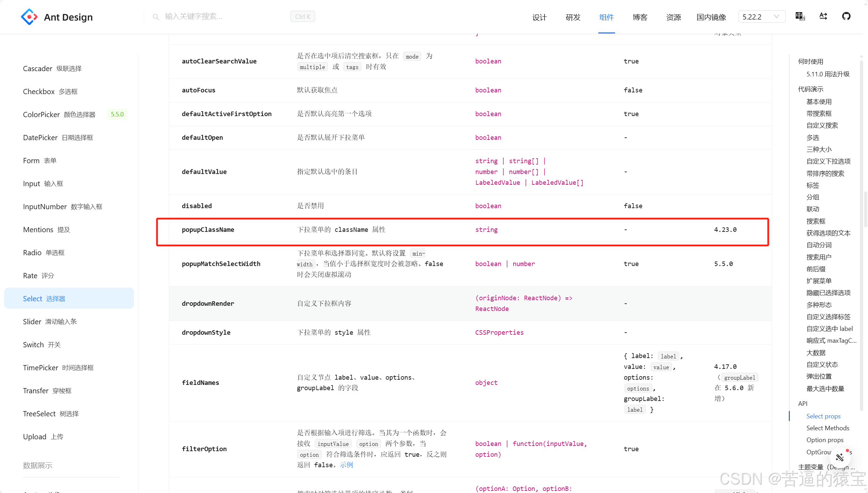The image size is (868, 493).
Task: Open the magic wand theme float button
Action: (x=840, y=457)
